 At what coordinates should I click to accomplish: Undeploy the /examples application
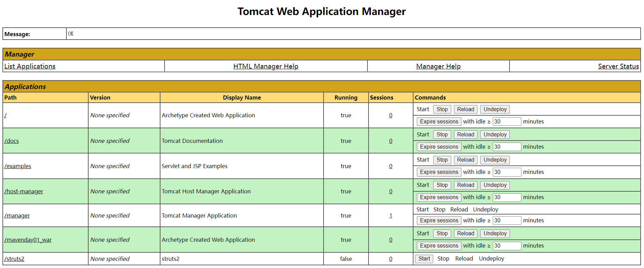point(495,160)
